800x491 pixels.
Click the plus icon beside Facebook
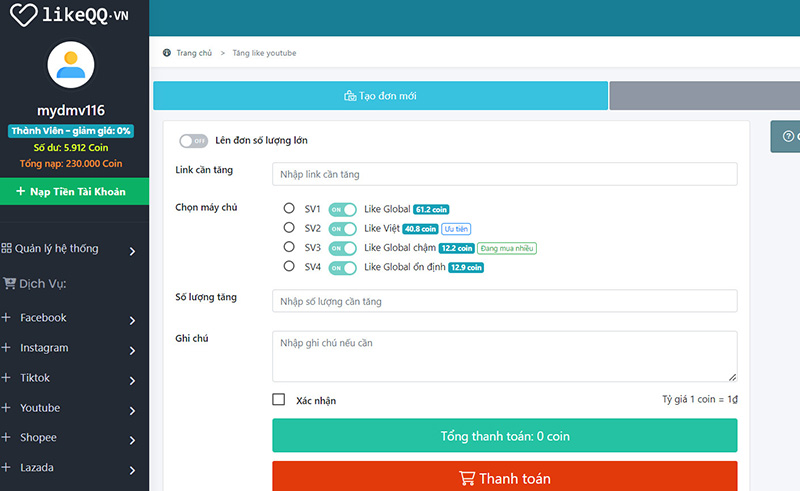pyautogui.click(x=7, y=318)
